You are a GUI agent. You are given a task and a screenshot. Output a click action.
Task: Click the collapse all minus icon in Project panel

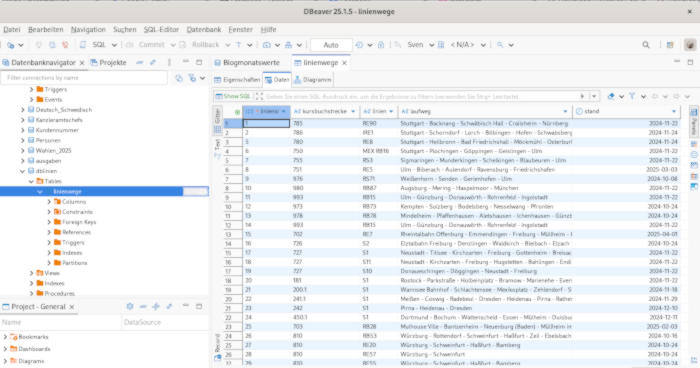pos(143,306)
